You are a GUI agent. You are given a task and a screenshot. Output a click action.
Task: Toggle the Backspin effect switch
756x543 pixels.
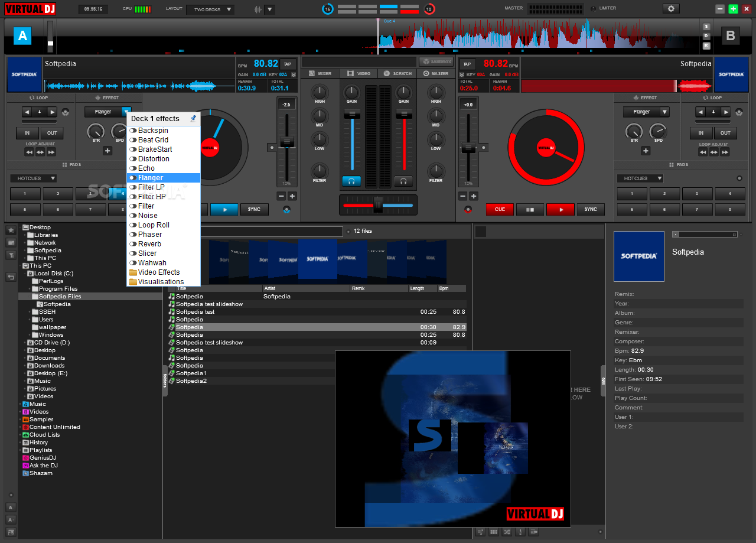[133, 131]
